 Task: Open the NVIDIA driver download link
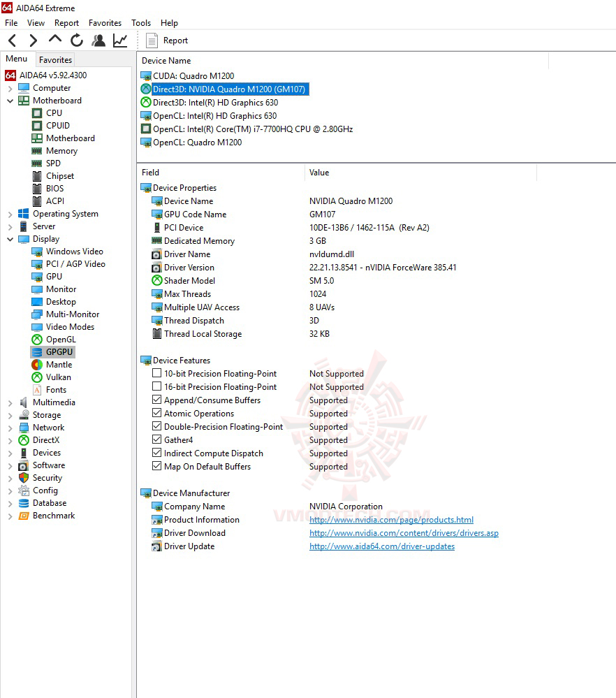tap(404, 532)
